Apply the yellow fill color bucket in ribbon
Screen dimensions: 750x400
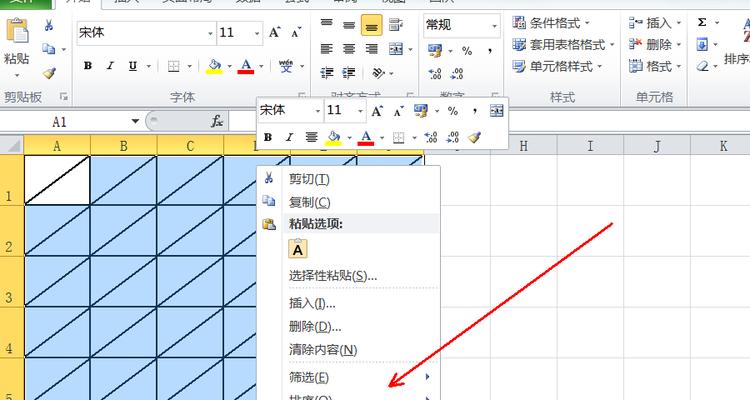tap(214, 66)
